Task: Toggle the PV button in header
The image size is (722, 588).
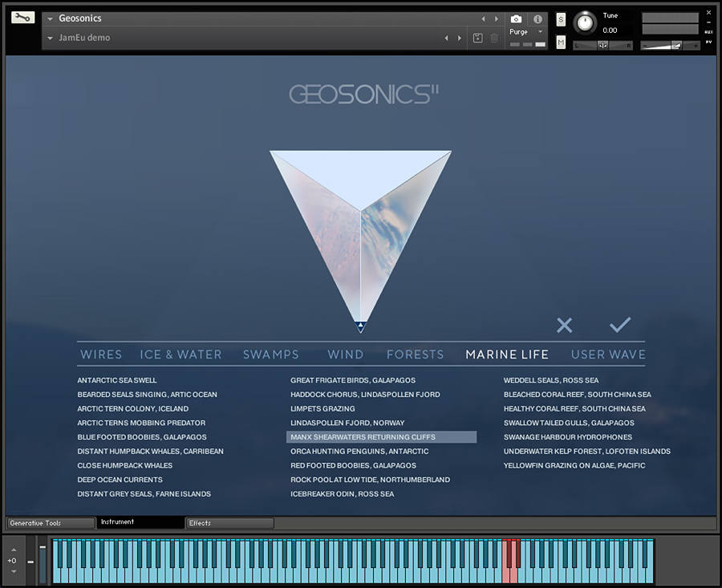Action: pos(708,42)
